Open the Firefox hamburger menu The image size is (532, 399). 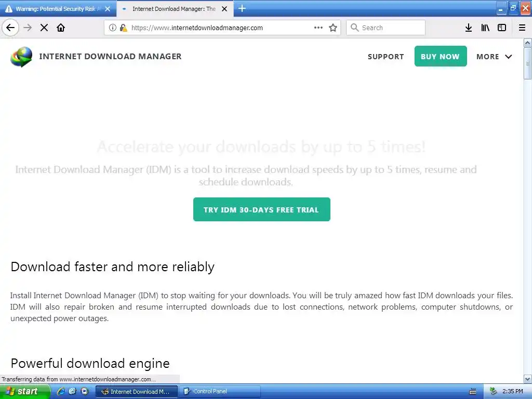(x=522, y=28)
